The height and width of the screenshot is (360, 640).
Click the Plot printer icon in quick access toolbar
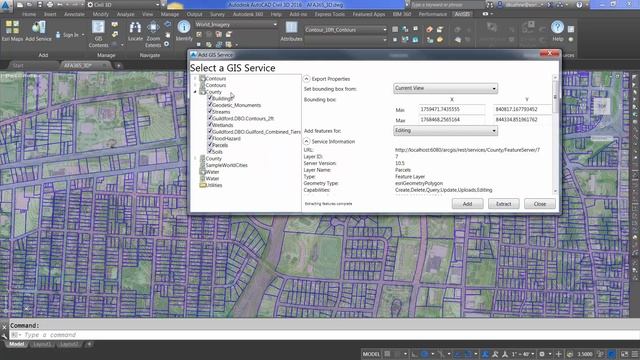pyautogui.click(x=50, y=5)
